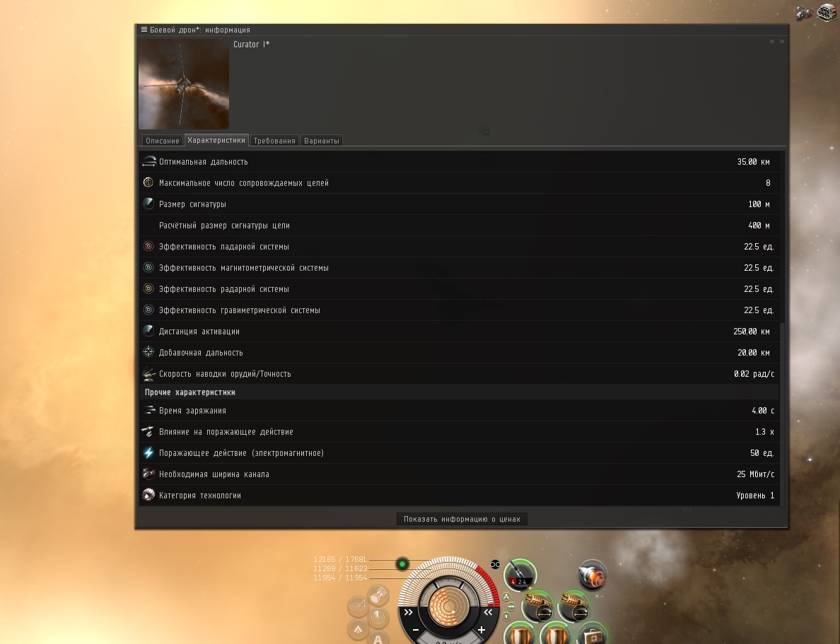Click the Необходимая ширина канала bandwidth icon
The image size is (840, 644).
[x=149, y=474]
